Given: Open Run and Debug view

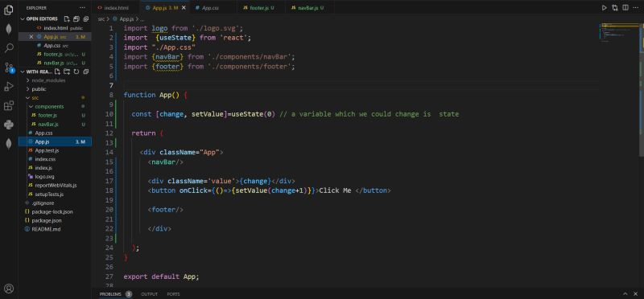Looking at the screenshot, I should point(9,87).
